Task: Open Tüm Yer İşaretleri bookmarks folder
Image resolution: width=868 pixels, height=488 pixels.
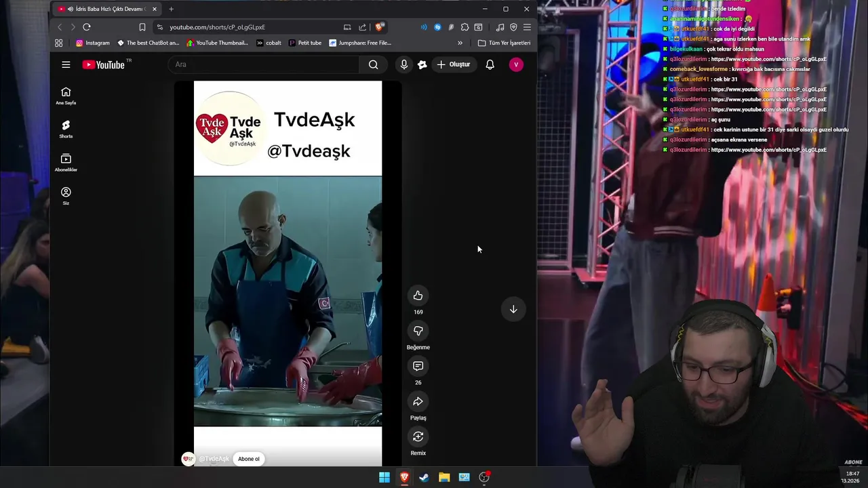Action: pyautogui.click(x=505, y=43)
